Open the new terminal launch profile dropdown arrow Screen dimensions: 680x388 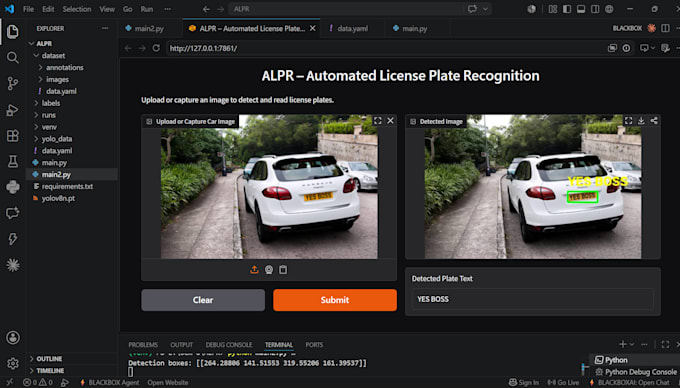(632, 344)
